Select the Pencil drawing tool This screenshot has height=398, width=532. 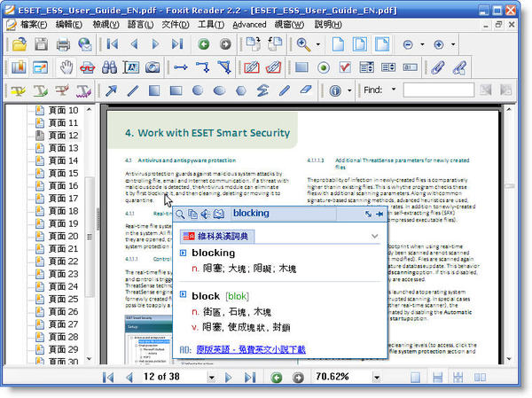[x=285, y=90]
